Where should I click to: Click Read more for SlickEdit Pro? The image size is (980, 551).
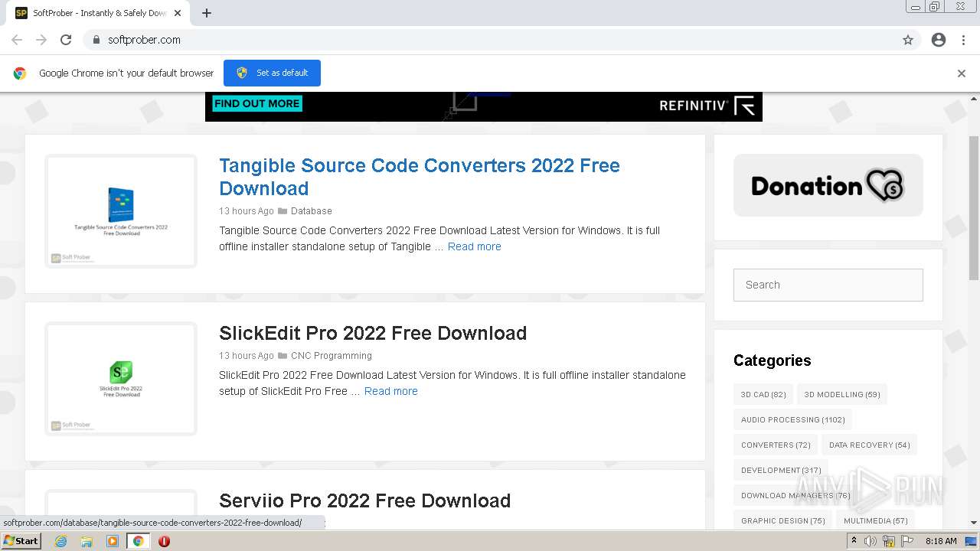coord(391,391)
